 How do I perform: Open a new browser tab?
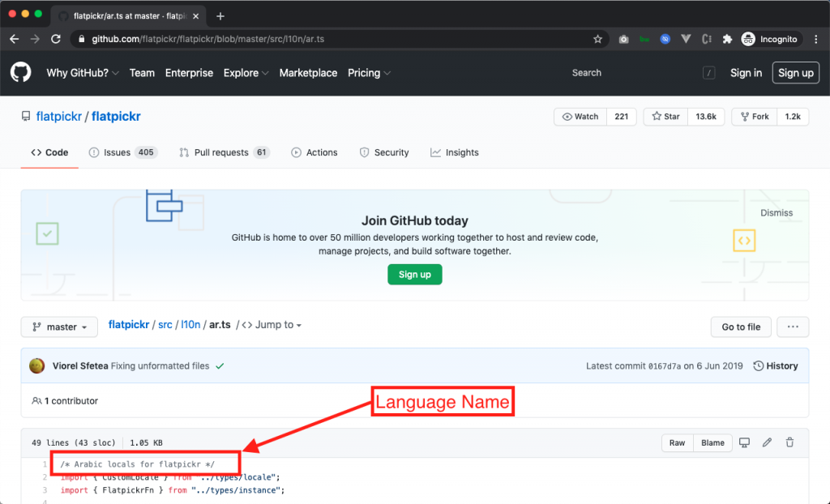[220, 16]
